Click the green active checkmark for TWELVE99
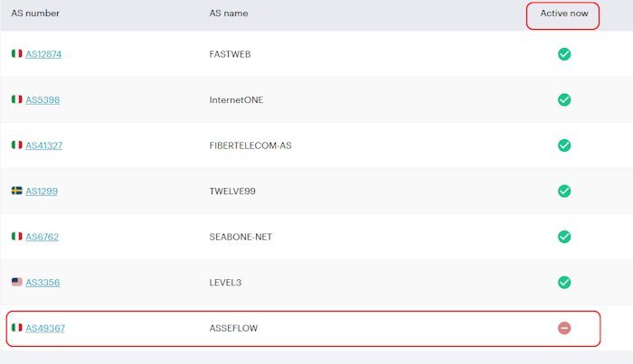The image size is (633, 364). point(564,191)
